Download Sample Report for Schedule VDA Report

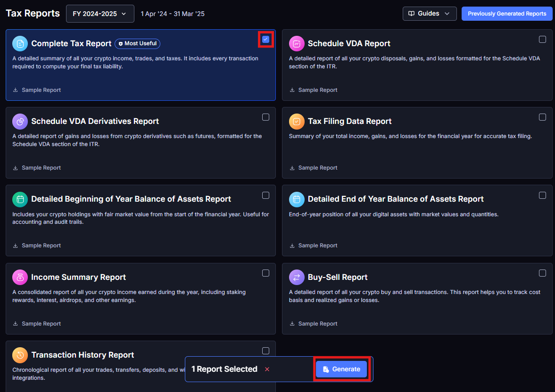314,90
